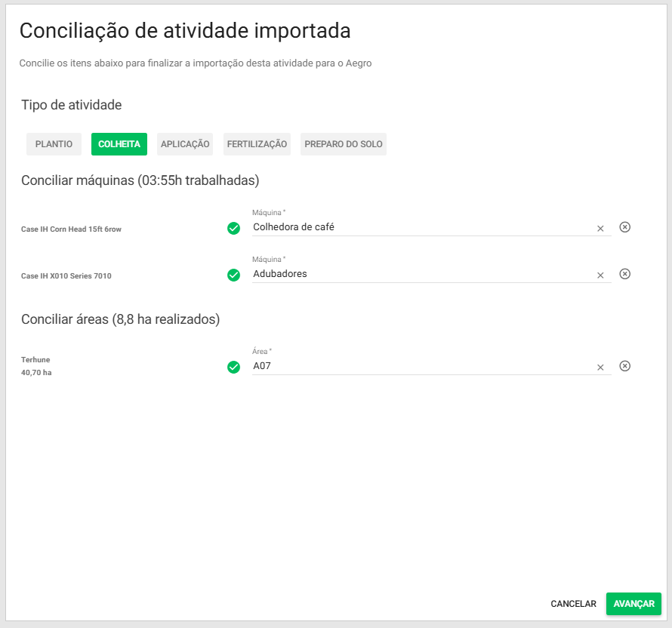Select the Plantio activity type
The width and height of the screenshot is (672, 628).
(54, 144)
